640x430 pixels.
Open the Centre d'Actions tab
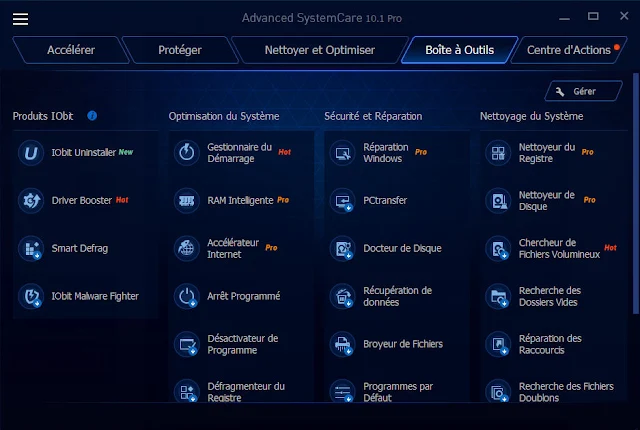tap(569, 50)
